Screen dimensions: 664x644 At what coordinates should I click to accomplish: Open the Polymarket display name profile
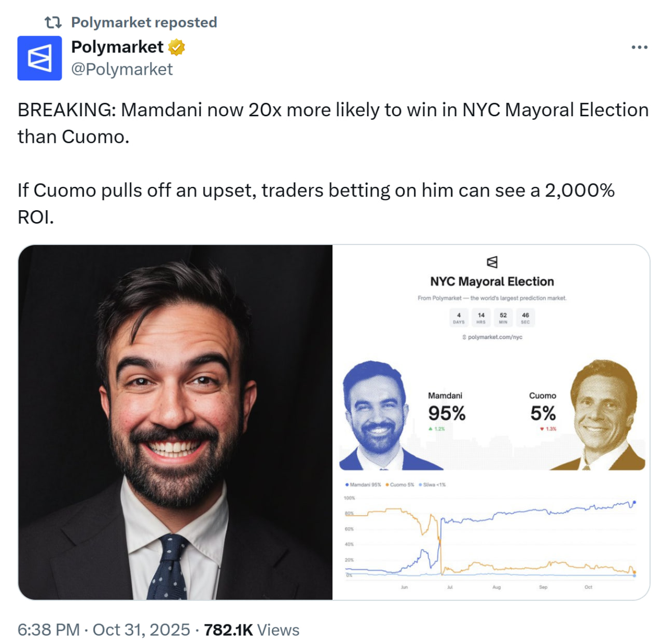117,47
